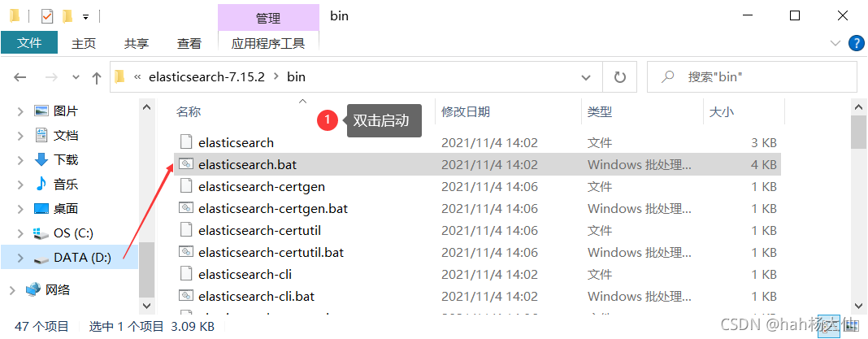Click the bin breadcrumb segment
The width and height of the screenshot is (868, 339).
click(296, 77)
